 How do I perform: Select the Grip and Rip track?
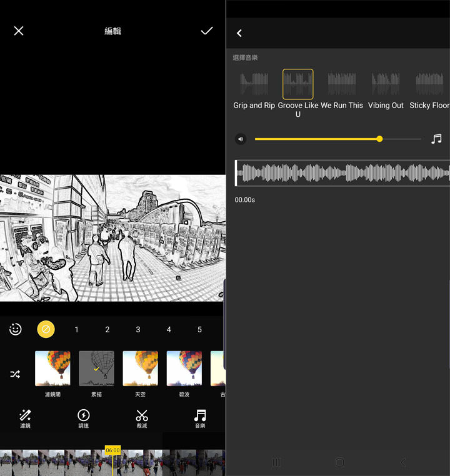click(x=254, y=90)
